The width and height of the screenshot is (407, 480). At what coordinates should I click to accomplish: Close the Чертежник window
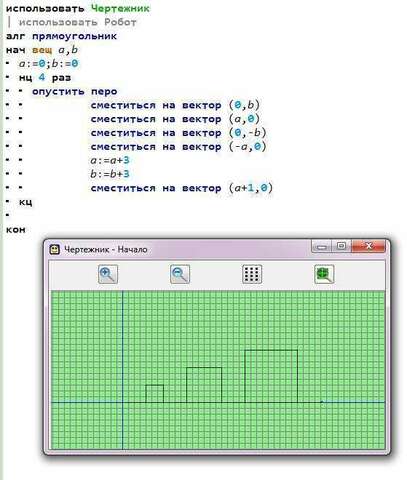pos(368,246)
